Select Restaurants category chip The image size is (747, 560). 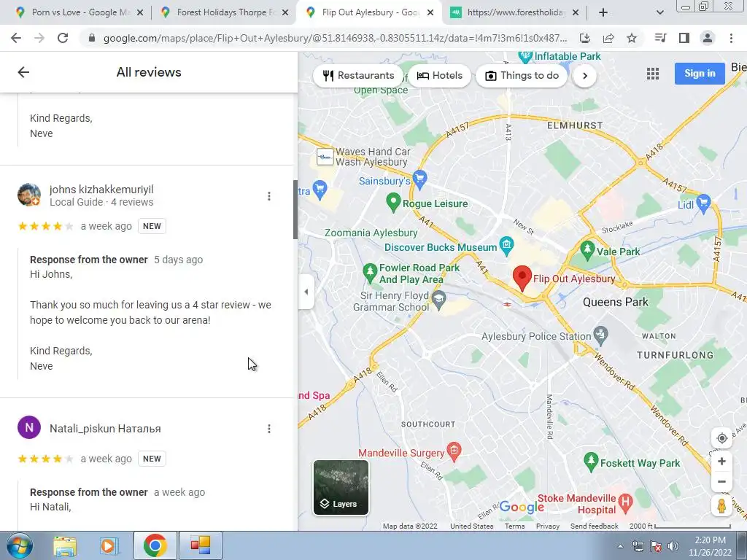coord(358,76)
